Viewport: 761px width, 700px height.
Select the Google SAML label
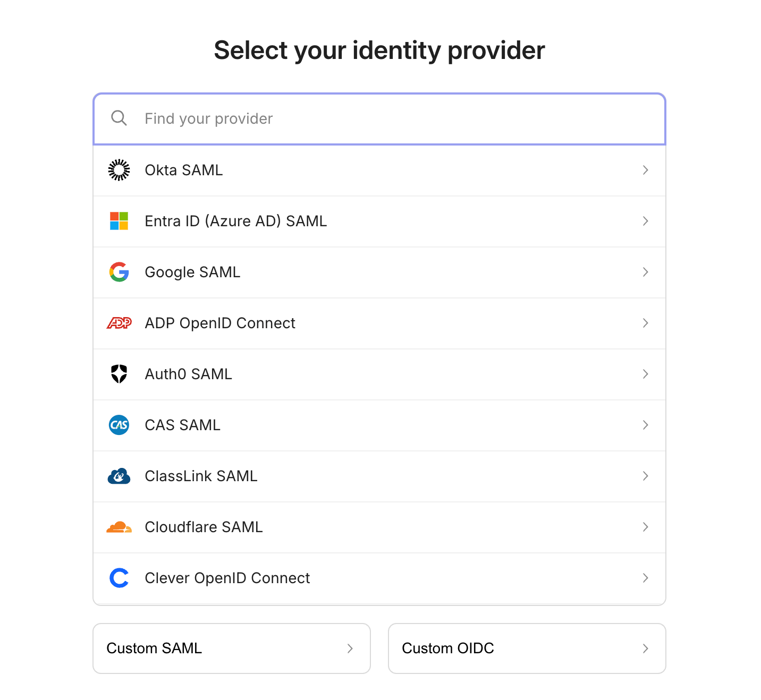(x=193, y=272)
